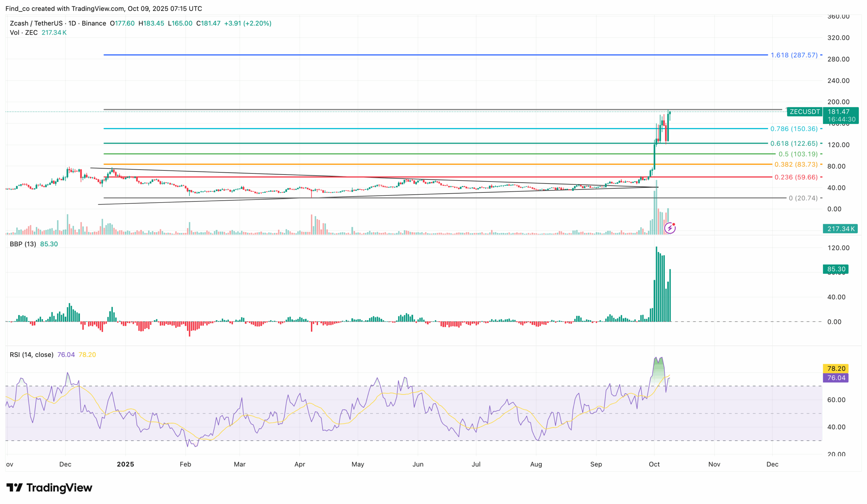
Task: Click the +3.91 (+2.20%) change value
Action: 248,23
